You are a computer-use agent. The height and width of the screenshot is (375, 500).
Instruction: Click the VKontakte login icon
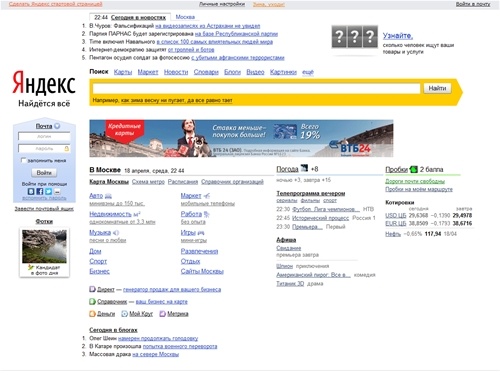[x=31, y=191]
